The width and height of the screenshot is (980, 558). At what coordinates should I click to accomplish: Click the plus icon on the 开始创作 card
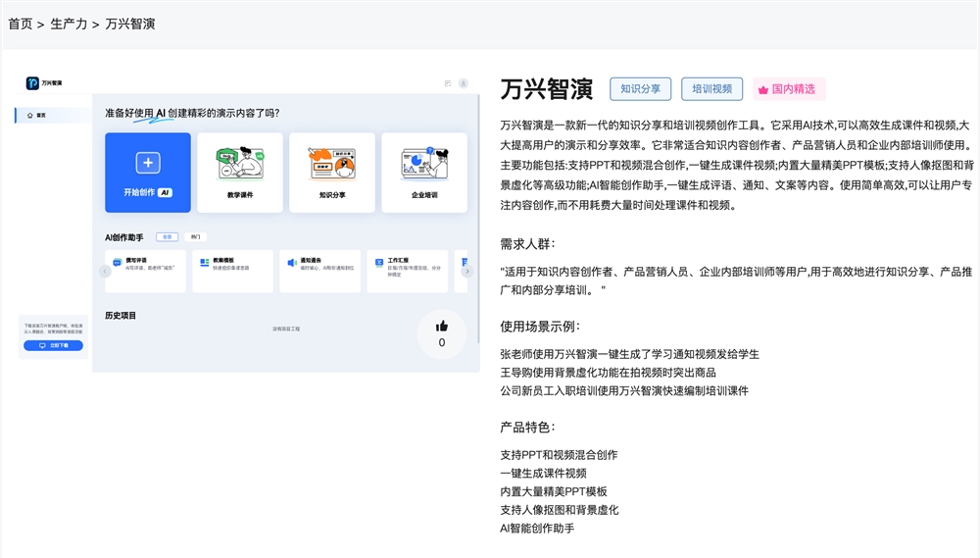(x=148, y=163)
